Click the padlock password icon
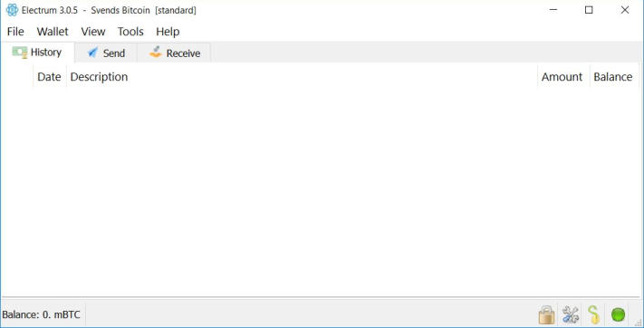Viewport: 644px width, 328px height. 547,314
